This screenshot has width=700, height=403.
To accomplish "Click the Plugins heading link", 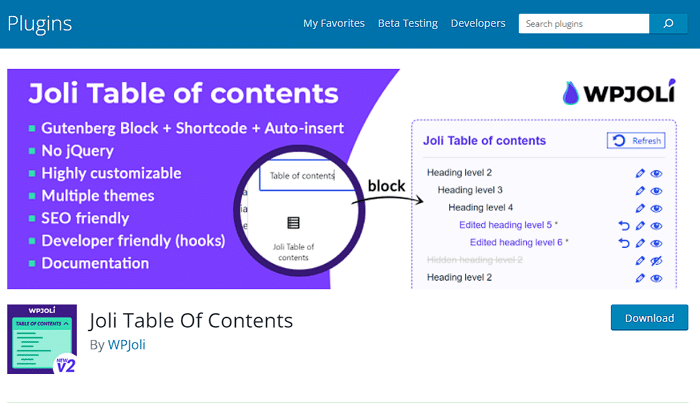I will [x=40, y=24].
